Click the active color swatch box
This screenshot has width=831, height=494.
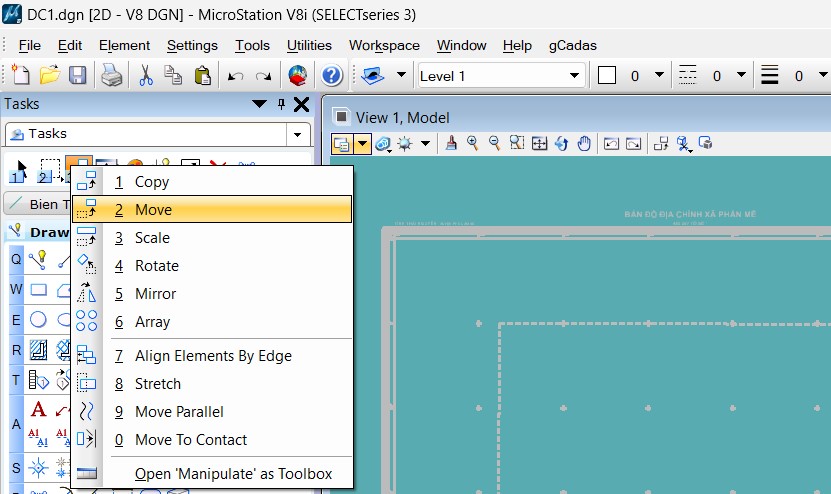coord(607,76)
